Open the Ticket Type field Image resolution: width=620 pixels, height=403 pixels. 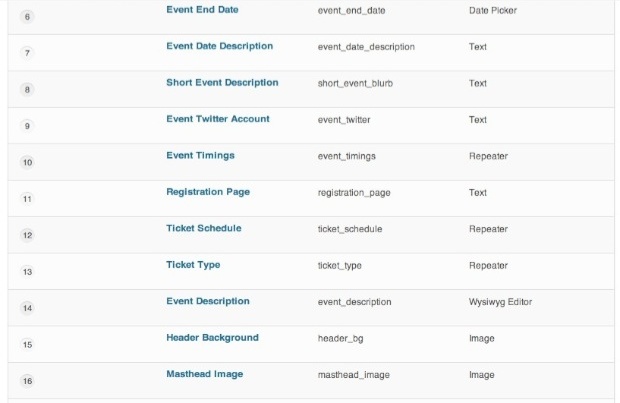(193, 265)
